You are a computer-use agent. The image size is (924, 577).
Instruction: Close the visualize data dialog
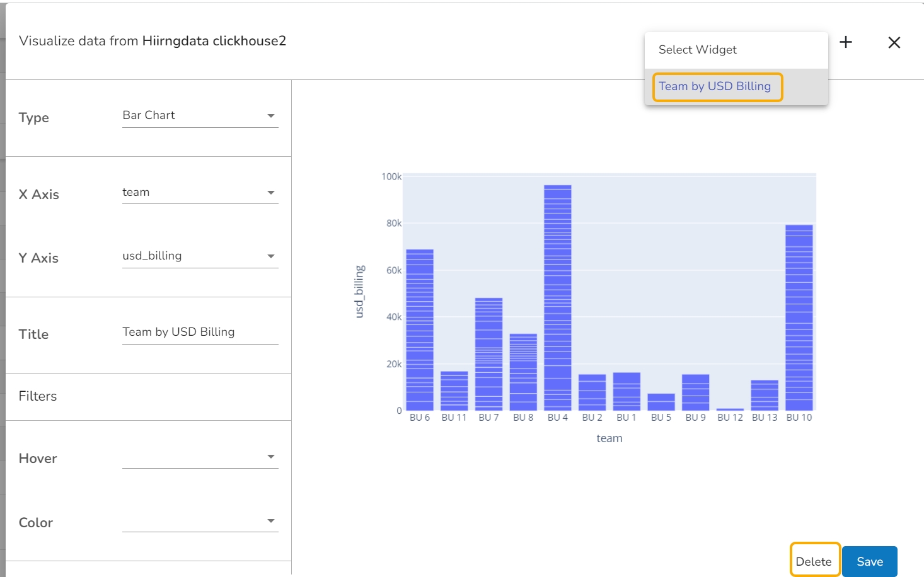(x=894, y=42)
